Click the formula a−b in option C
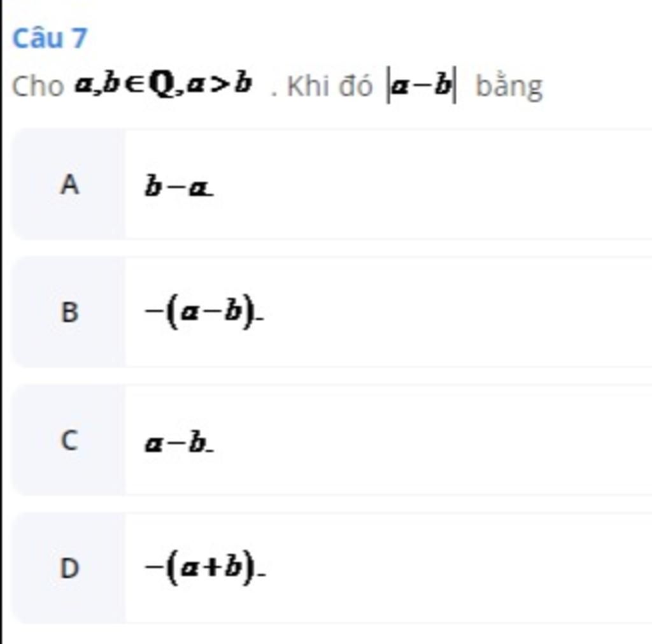Screen dimensions: 652x644 coord(179,442)
